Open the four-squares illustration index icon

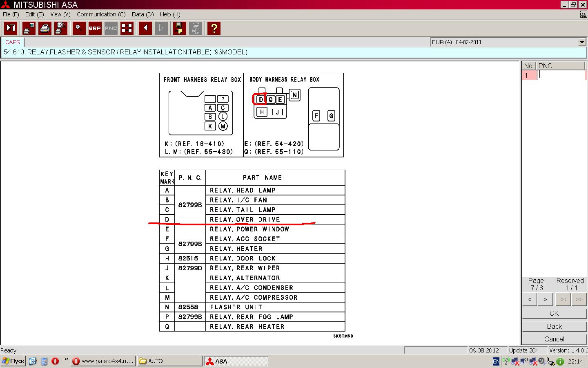click(127, 28)
